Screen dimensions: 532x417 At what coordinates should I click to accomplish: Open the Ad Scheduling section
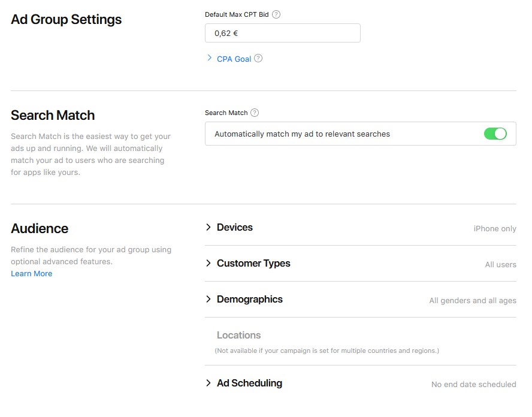249,383
